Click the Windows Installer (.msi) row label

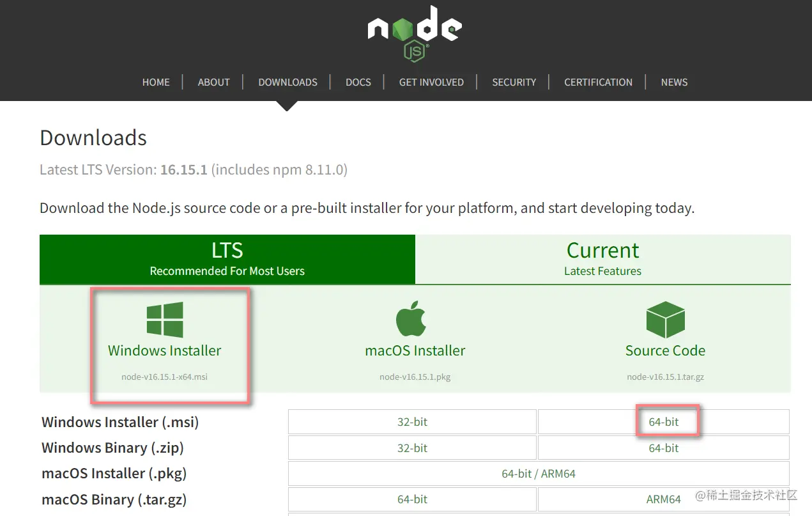point(120,423)
